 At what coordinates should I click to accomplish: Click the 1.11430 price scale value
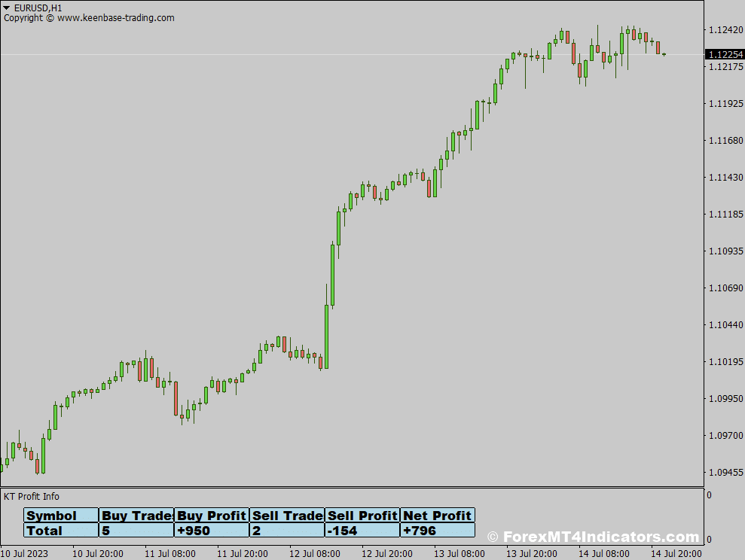725,178
